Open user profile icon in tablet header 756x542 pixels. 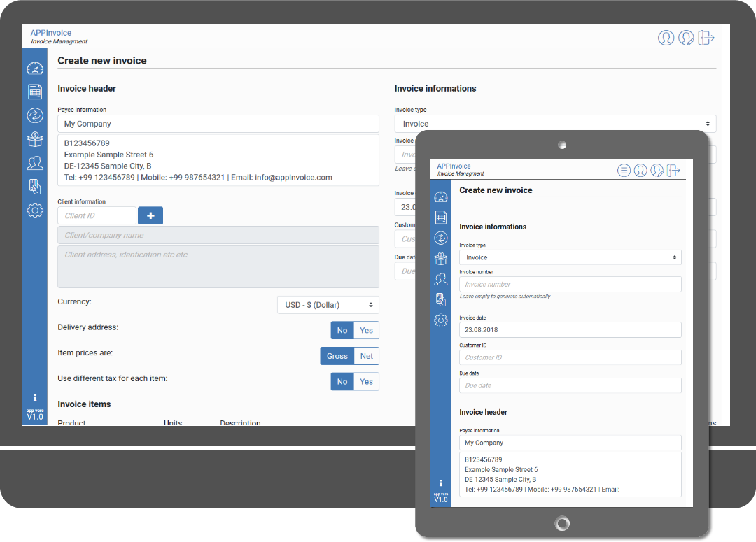tap(640, 170)
